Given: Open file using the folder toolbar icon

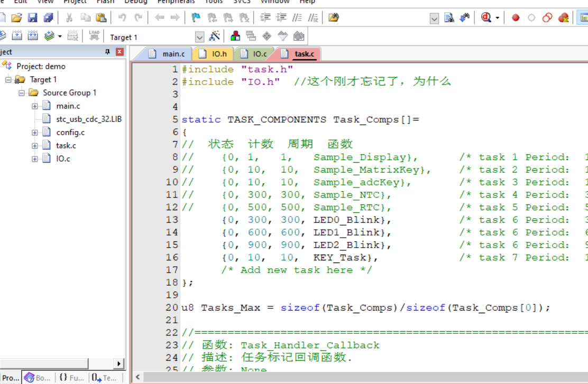Looking at the screenshot, I should (16, 17).
